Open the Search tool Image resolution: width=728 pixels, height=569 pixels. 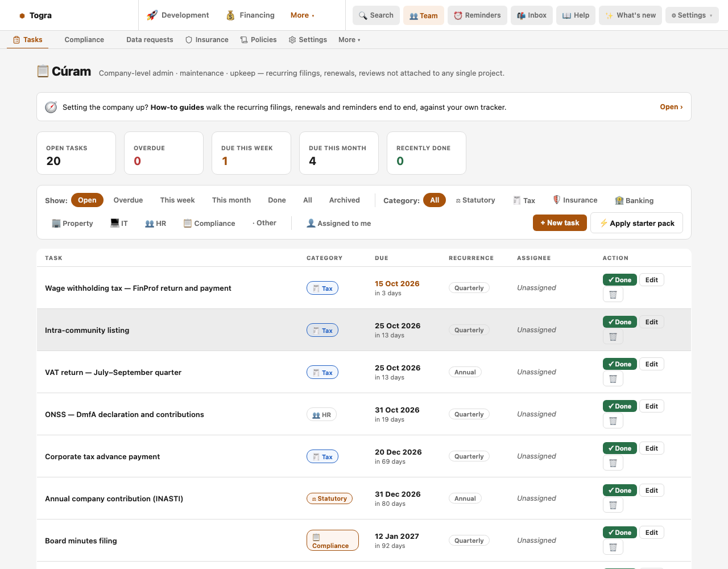tap(376, 15)
